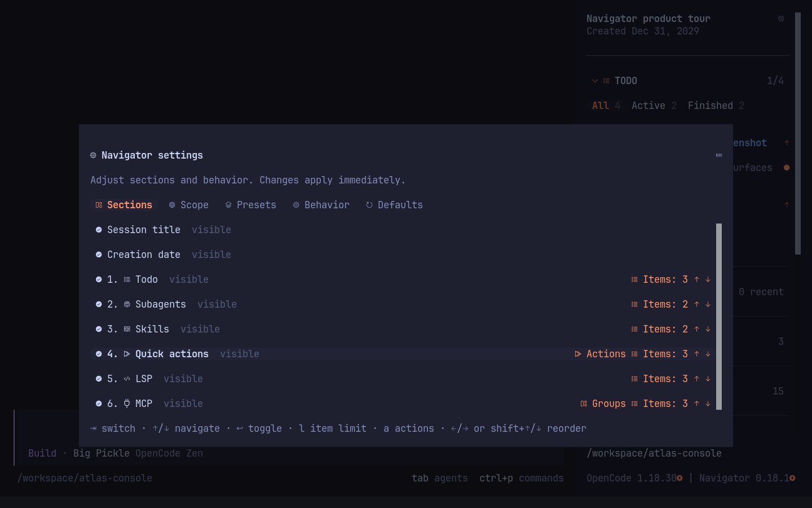Move the Subagents section down

tap(708, 304)
